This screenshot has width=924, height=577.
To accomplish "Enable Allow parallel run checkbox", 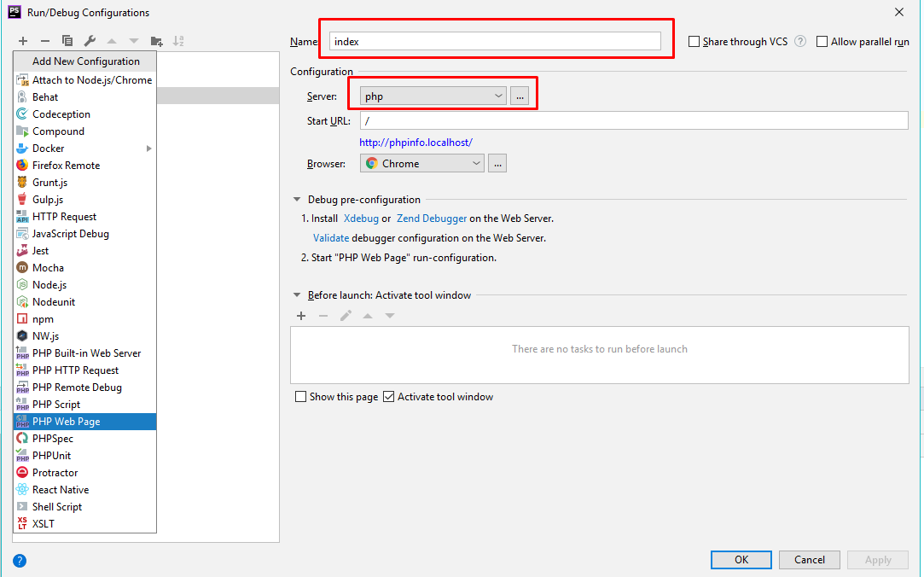I will point(822,42).
